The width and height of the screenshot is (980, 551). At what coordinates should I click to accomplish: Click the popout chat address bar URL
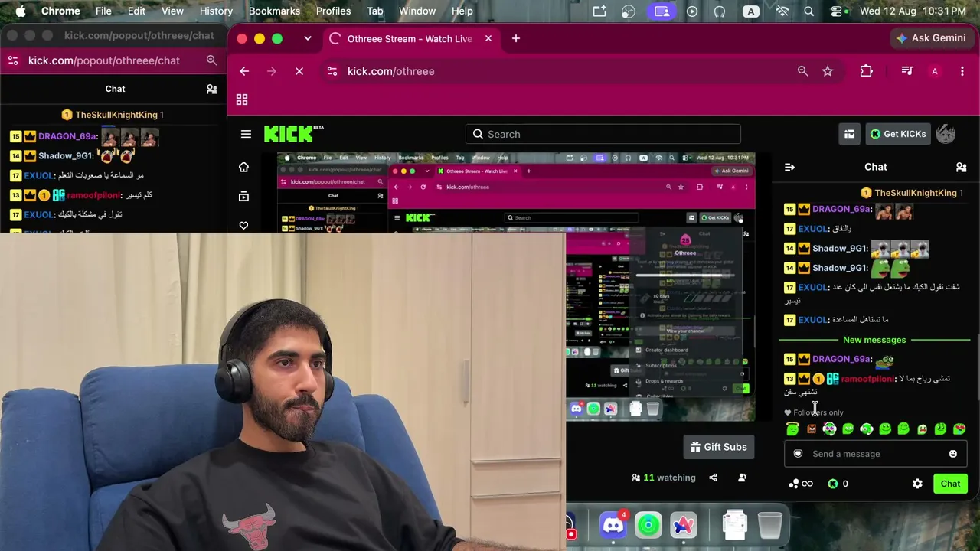coord(104,60)
